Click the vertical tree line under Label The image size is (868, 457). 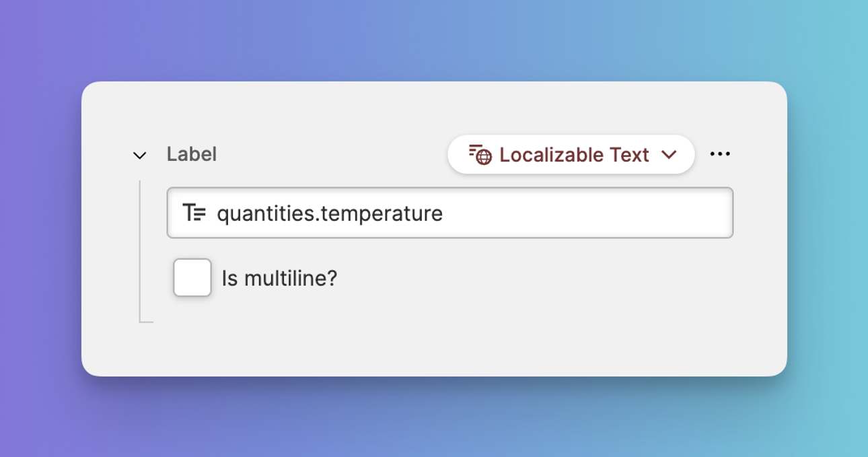coord(140,256)
